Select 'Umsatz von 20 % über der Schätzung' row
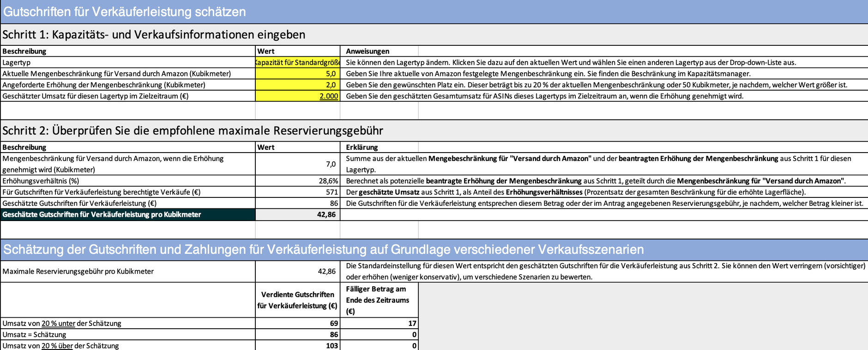The height and width of the screenshot is (350, 868). pos(128,345)
